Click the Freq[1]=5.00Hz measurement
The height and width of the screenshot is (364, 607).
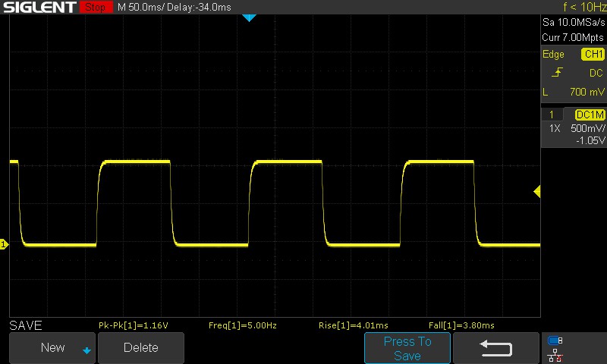[x=242, y=325]
